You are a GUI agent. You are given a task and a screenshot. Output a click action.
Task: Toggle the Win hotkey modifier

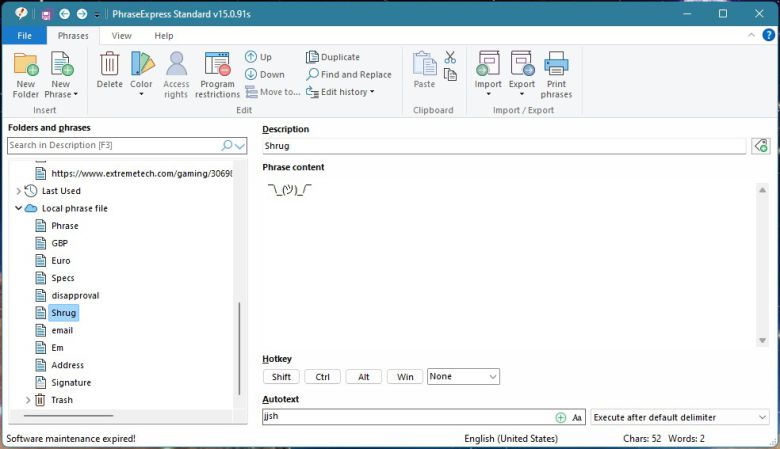pyautogui.click(x=404, y=377)
